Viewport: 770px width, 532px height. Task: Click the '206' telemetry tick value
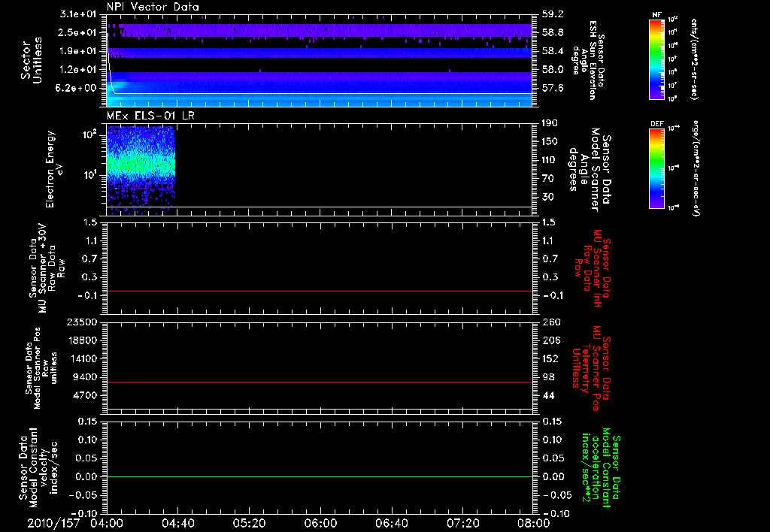[x=550, y=340]
